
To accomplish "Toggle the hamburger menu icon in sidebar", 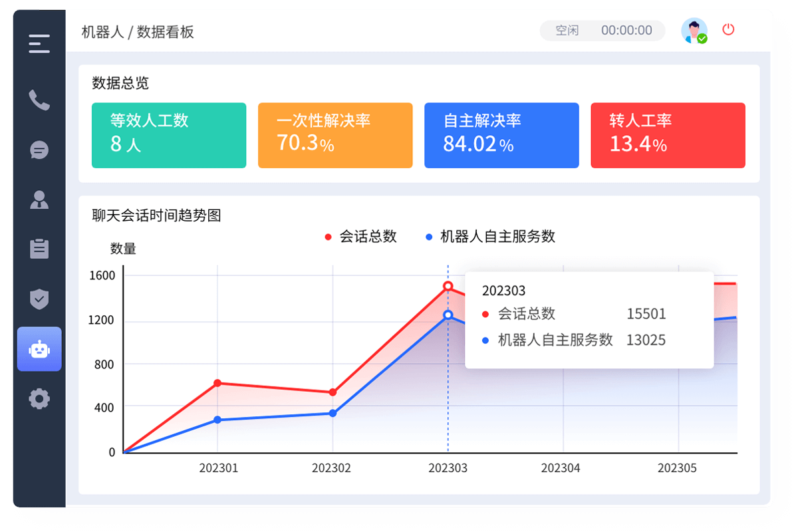I will tap(39, 44).
